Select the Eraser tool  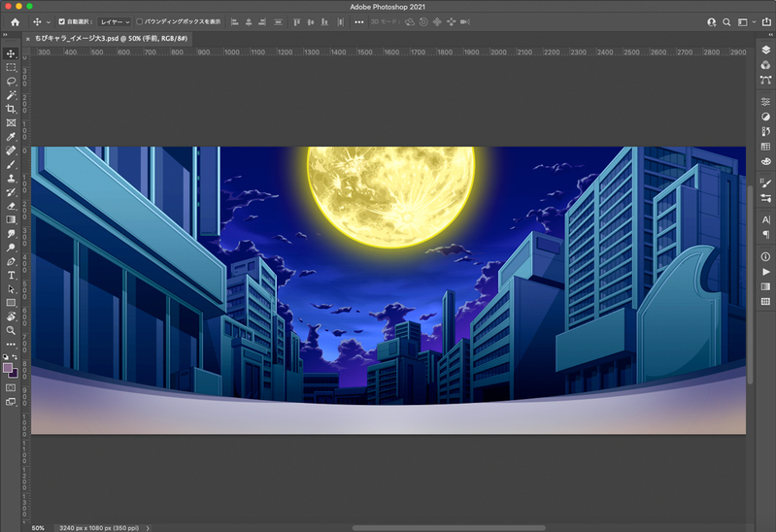11,206
